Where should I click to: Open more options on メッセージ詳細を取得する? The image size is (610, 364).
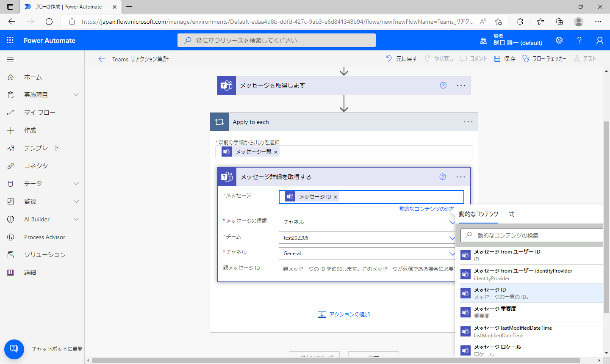click(460, 177)
